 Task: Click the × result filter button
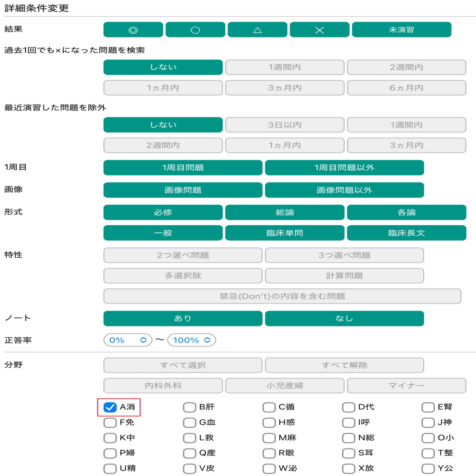pyautogui.click(x=319, y=29)
